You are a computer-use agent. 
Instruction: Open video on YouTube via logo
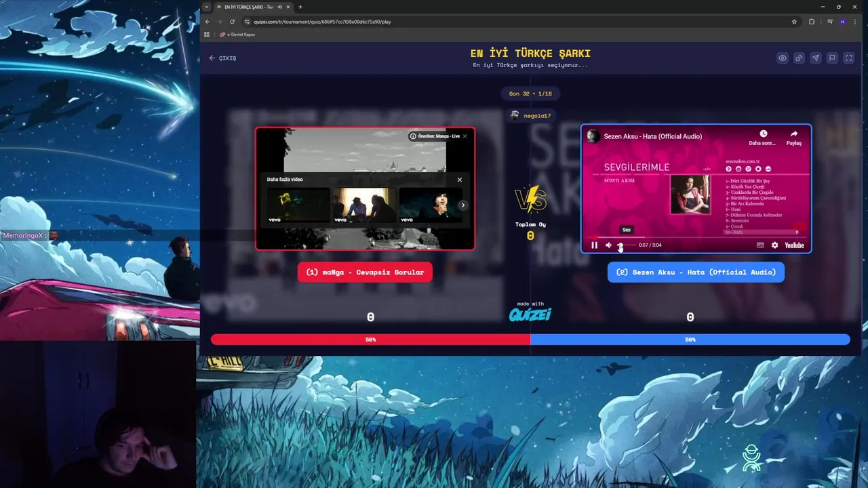tap(794, 245)
